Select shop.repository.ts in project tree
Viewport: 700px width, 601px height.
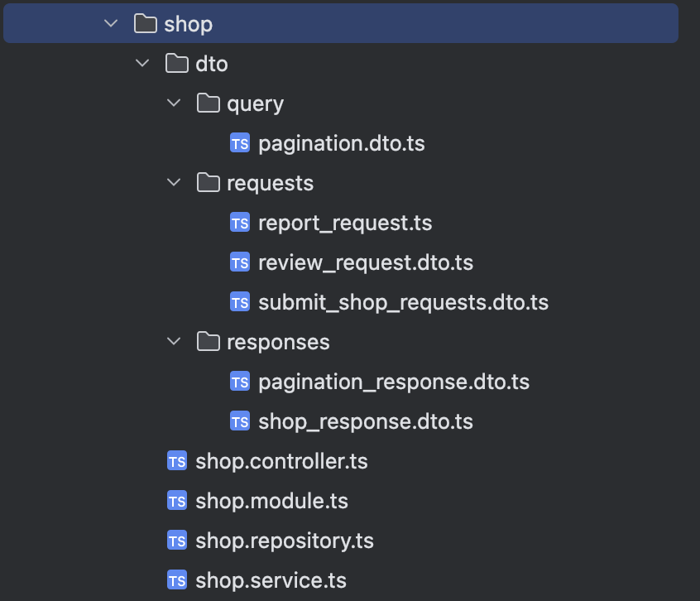click(x=285, y=541)
